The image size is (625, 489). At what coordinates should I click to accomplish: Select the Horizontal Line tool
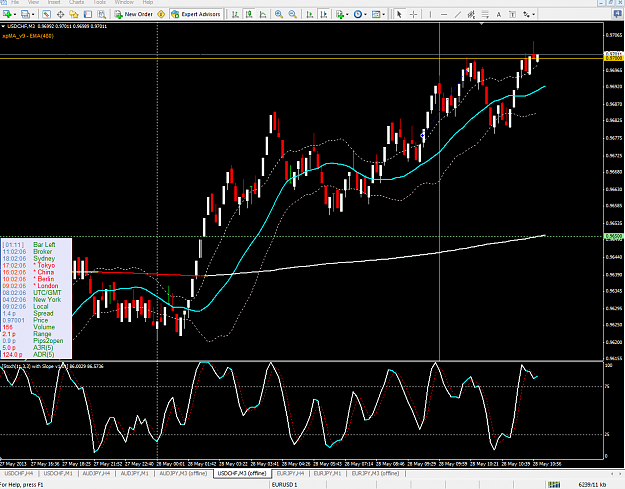point(444,14)
